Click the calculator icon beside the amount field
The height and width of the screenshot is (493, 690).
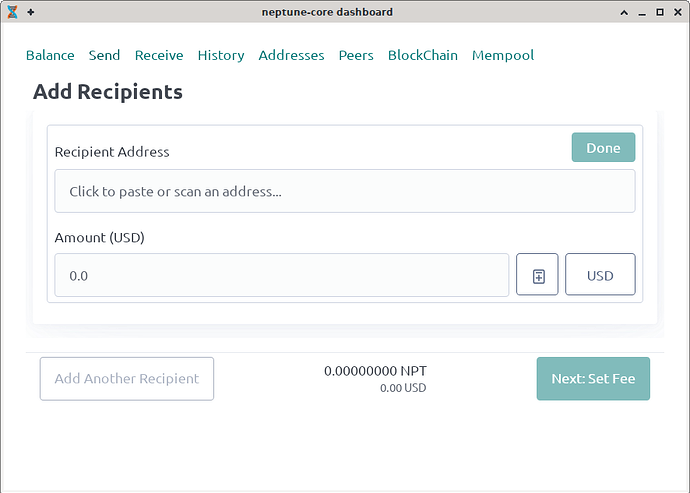(x=537, y=275)
